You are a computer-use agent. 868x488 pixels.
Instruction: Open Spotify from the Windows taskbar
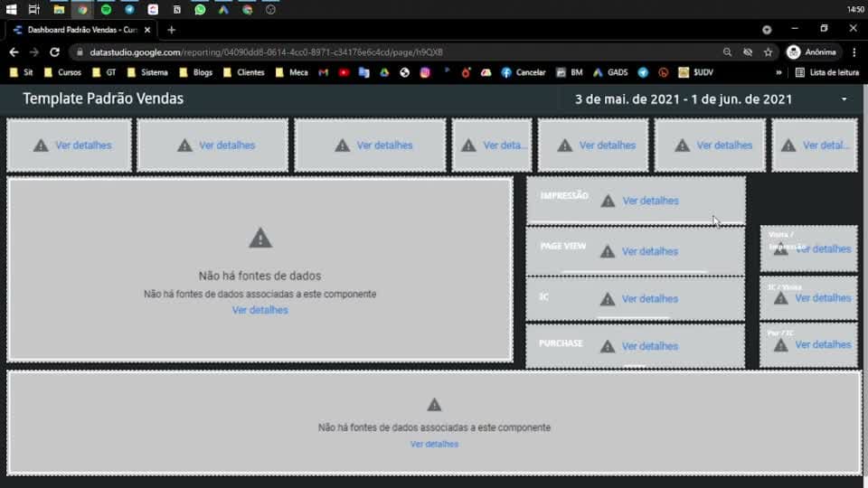[106, 9]
